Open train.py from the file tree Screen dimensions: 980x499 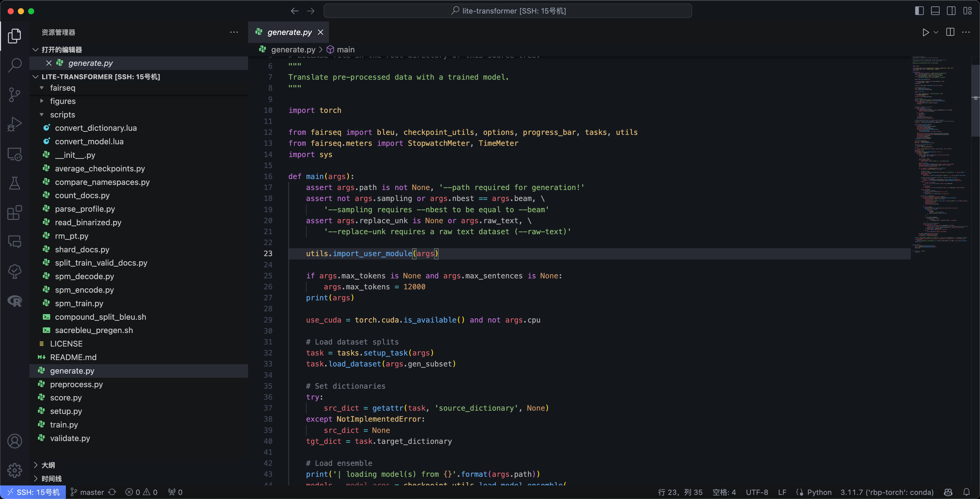coord(64,424)
